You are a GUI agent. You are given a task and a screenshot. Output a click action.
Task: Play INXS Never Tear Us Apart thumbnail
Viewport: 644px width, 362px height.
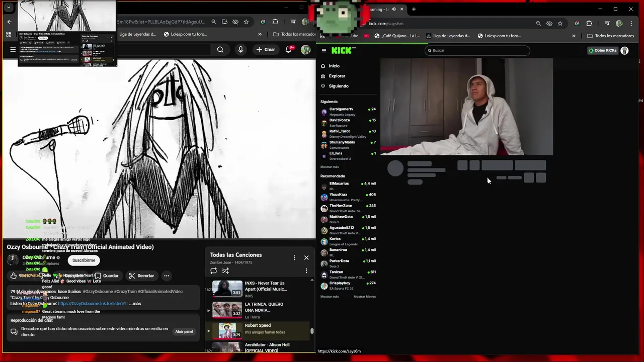pos(227,289)
